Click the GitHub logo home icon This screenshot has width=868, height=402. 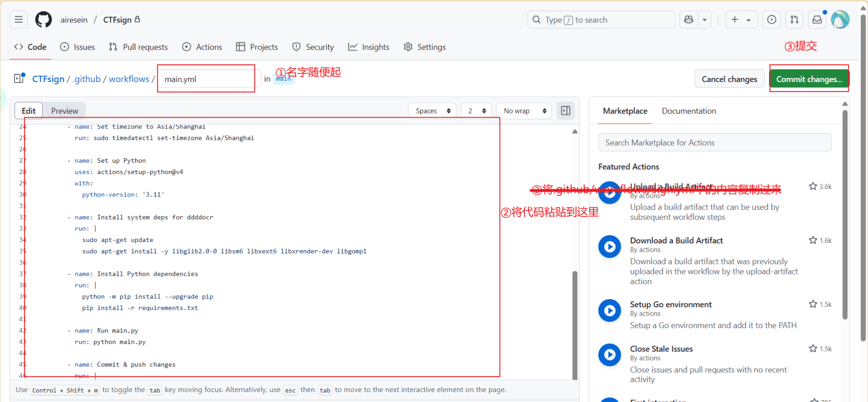click(44, 20)
